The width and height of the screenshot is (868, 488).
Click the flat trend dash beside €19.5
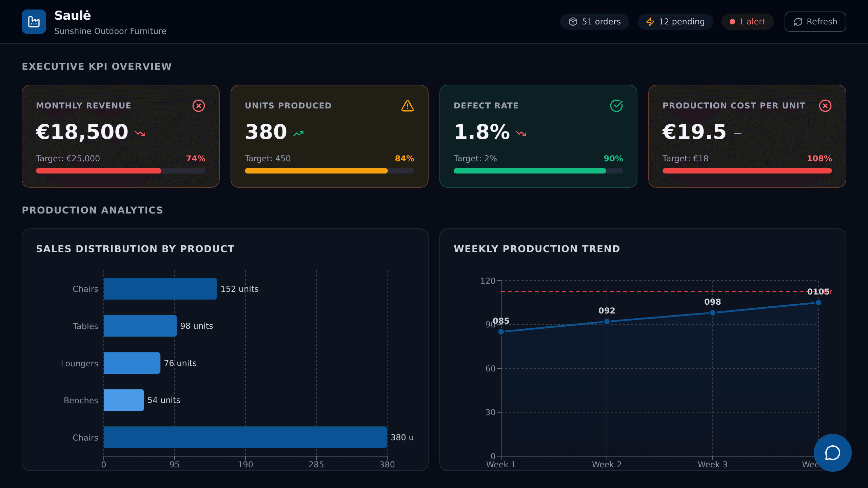[x=738, y=134]
